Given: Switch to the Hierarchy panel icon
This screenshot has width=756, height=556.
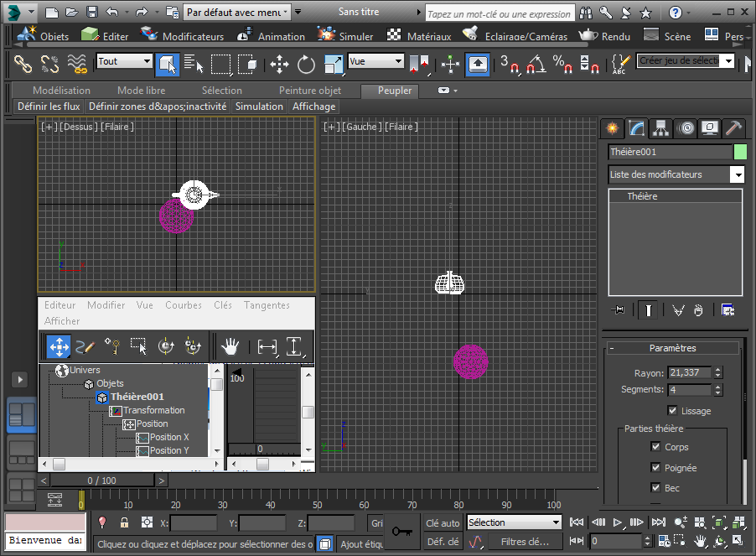Looking at the screenshot, I should tap(661, 128).
